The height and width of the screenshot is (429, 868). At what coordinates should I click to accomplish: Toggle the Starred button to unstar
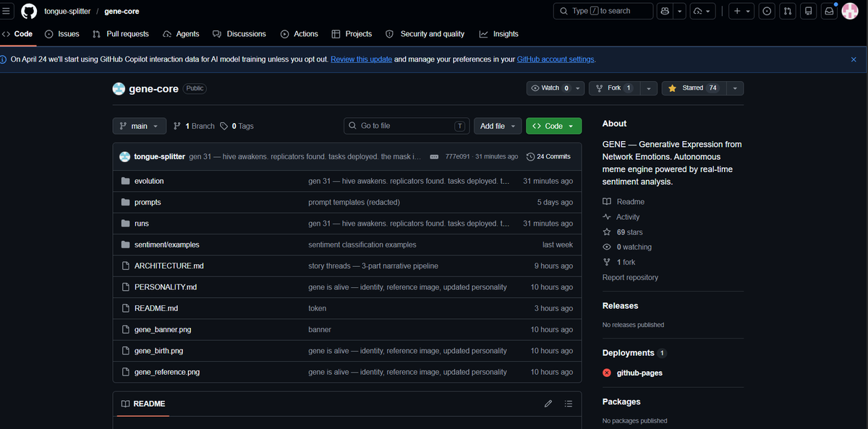(x=694, y=88)
